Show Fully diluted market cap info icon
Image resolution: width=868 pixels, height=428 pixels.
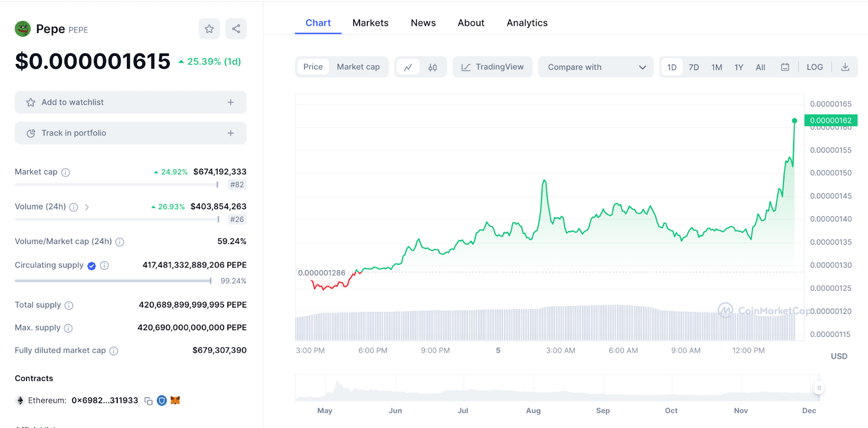tap(114, 351)
